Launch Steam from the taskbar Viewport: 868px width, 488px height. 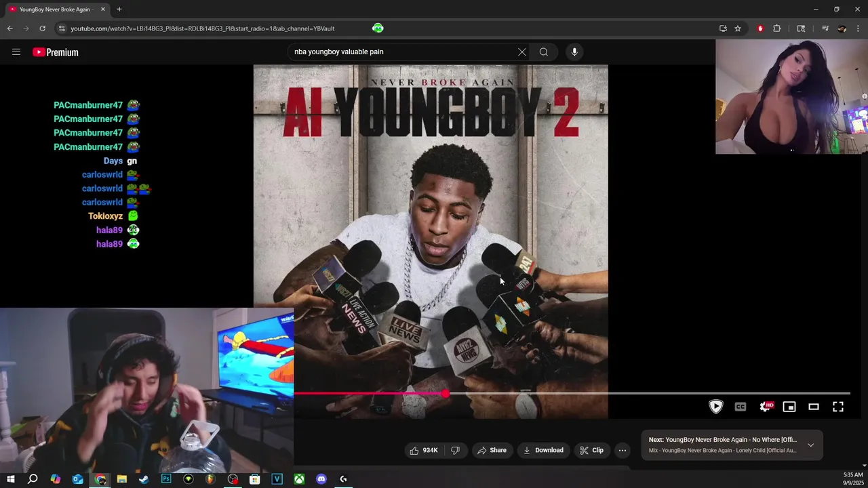(144, 479)
